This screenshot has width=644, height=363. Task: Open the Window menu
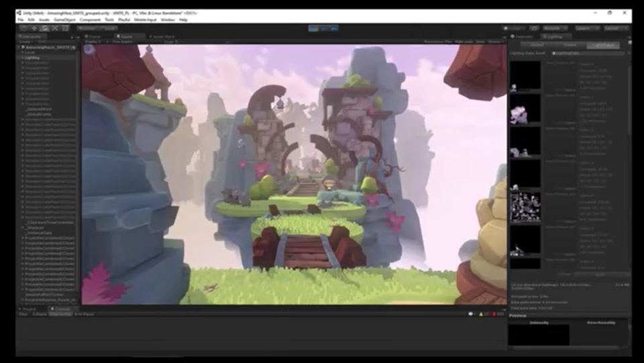tap(168, 19)
